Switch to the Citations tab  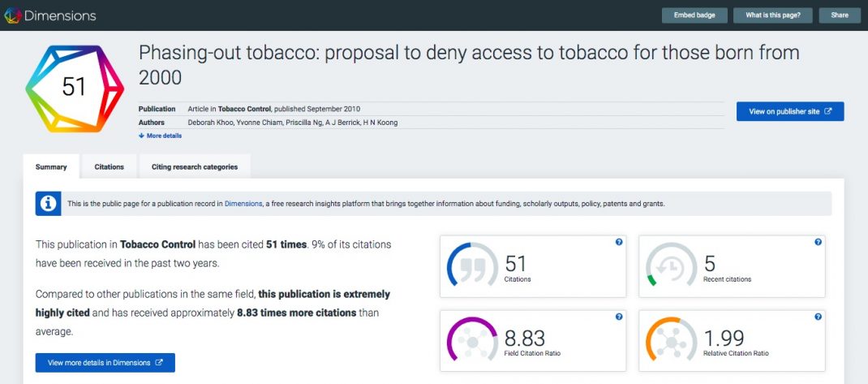110,167
